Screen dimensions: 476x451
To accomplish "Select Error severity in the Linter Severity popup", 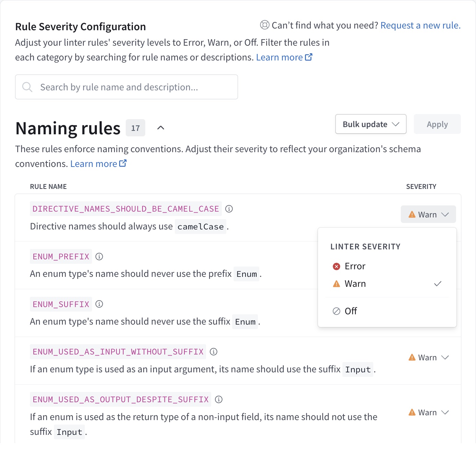I will [x=355, y=266].
